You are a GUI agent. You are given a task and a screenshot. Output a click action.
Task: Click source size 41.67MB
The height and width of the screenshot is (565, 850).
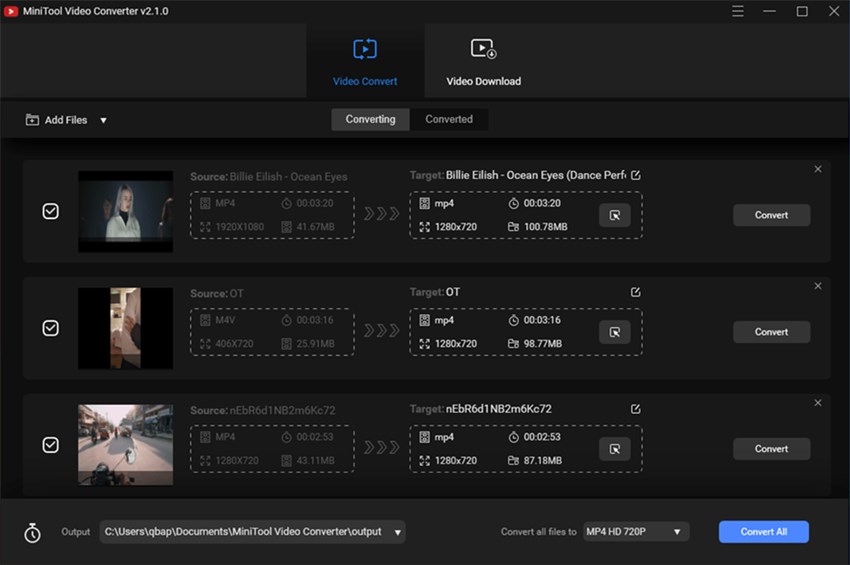[315, 227]
